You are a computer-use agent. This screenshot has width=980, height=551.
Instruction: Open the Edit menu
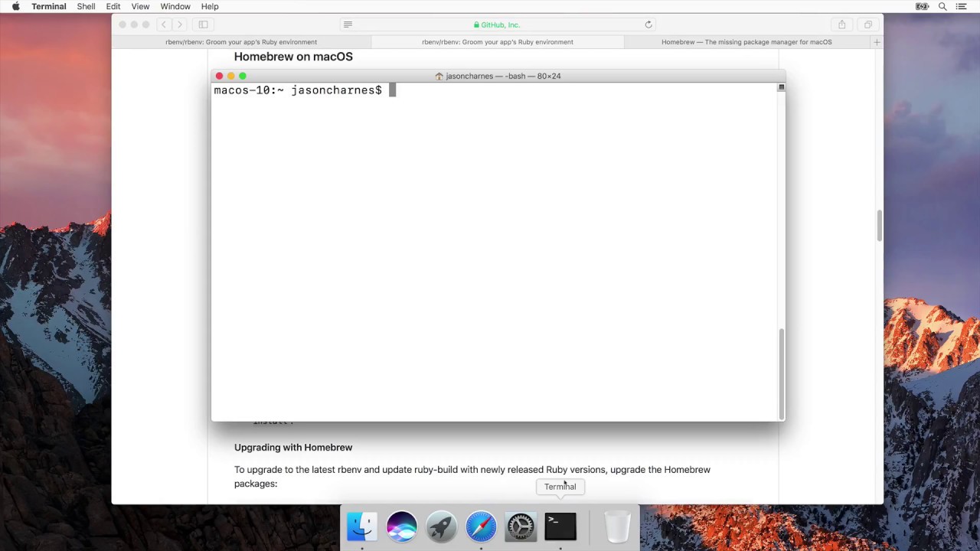tap(113, 6)
